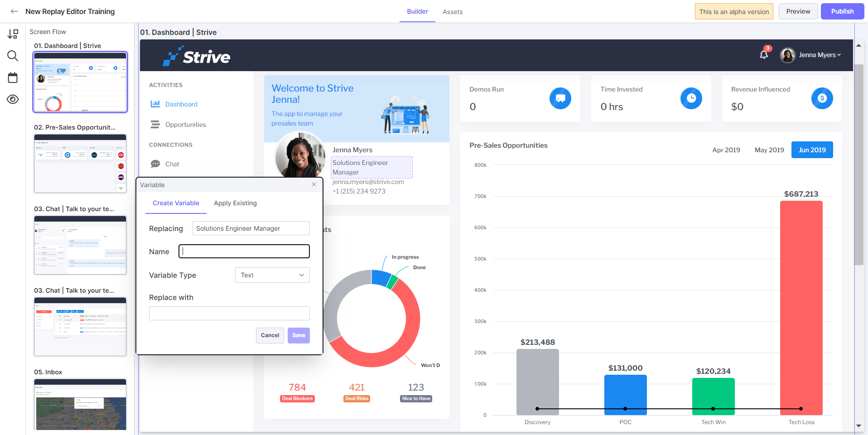The width and height of the screenshot is (868, 435).
Task: Save the new variable
Action: pyautogui.click(x=299, y=335)
